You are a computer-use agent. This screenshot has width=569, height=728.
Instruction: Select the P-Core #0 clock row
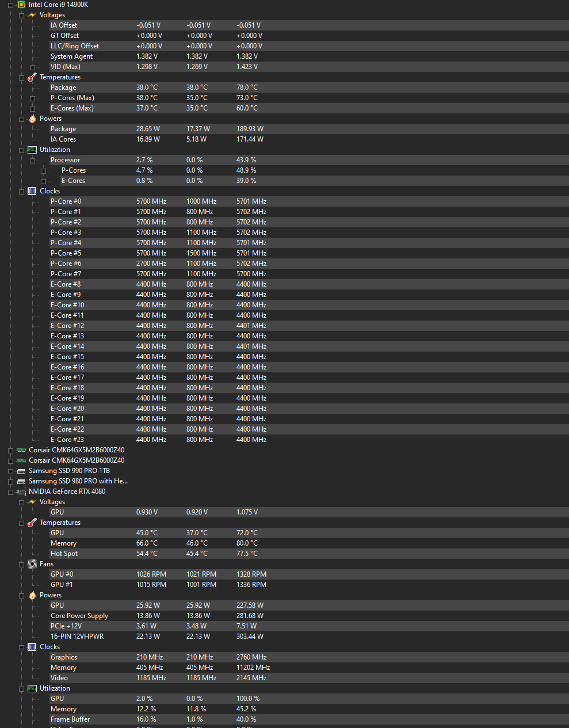309,201
